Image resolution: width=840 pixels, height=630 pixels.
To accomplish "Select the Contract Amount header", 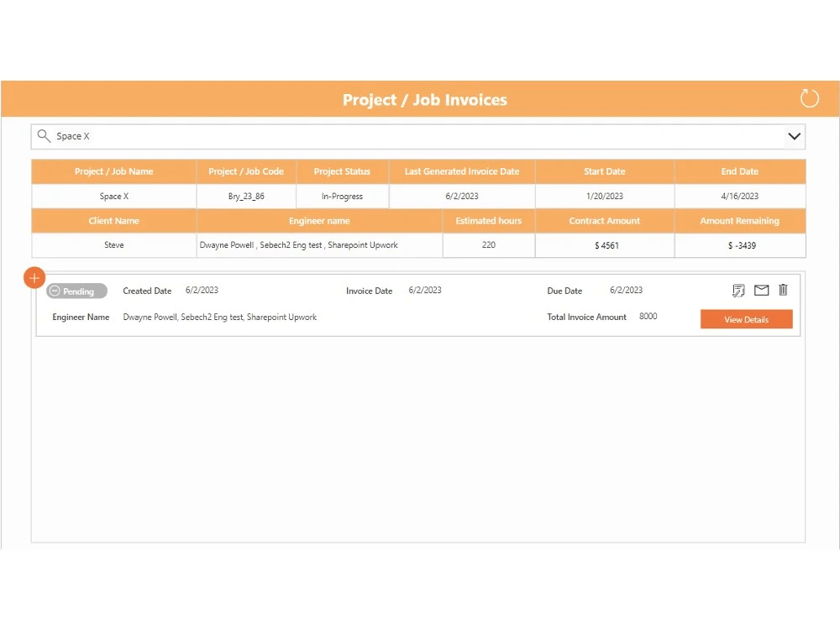I will click(604, 221).
